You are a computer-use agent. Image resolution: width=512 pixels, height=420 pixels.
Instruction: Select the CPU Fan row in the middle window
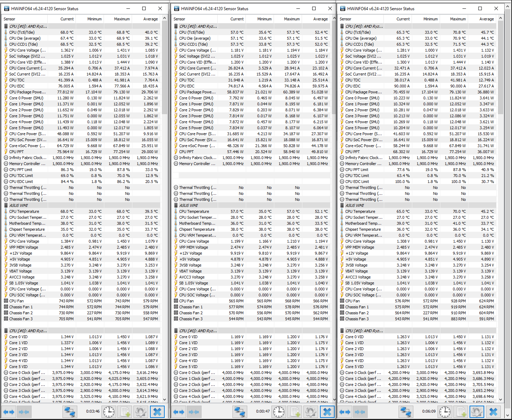click(251, 301)
